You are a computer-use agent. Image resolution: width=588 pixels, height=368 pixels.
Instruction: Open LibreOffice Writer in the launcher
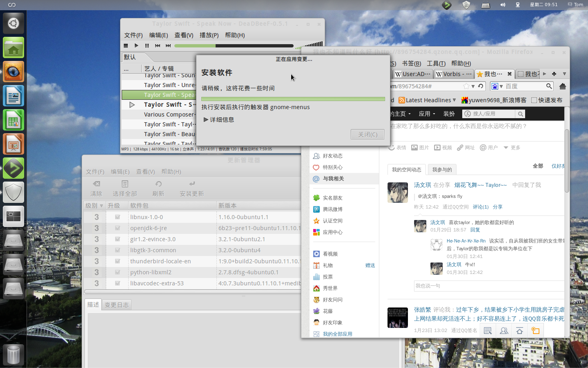[13, 96]
